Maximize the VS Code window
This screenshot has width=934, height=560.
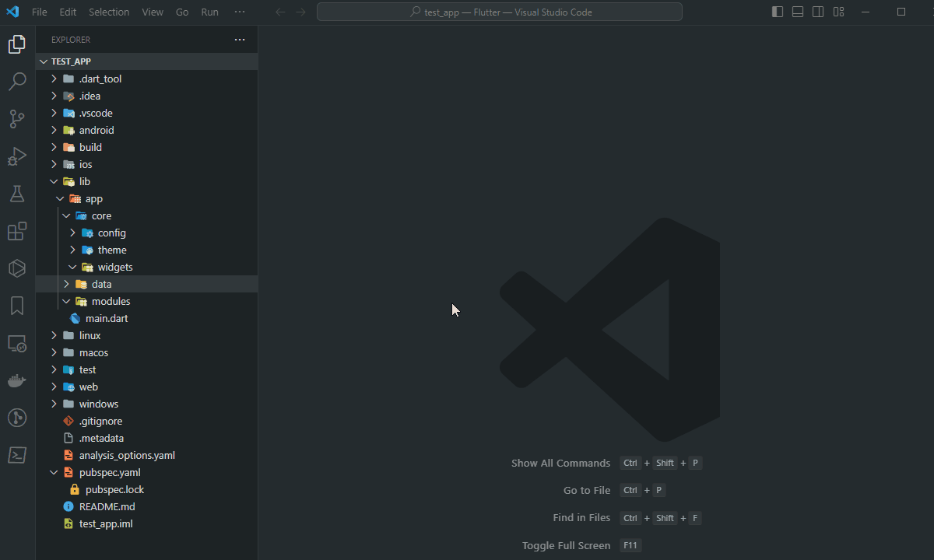pos(901,12)
